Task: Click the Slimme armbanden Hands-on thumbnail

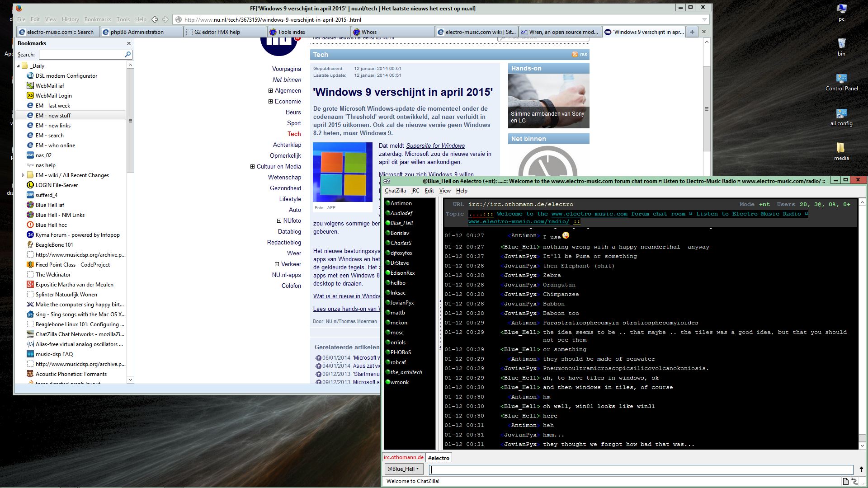Action: click(x=548, y=101)
